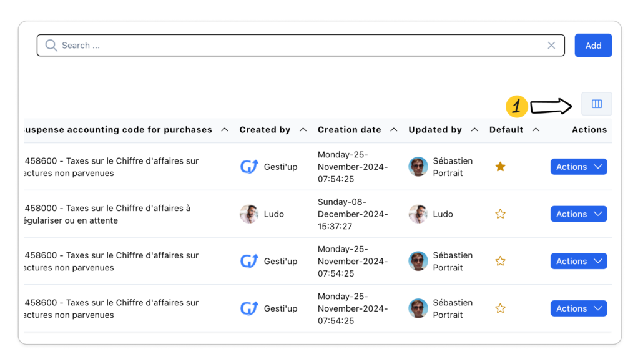Click the Gesti'up logo in last row
The width and height of the screenshot is (643, 364).
click(249, 308)
